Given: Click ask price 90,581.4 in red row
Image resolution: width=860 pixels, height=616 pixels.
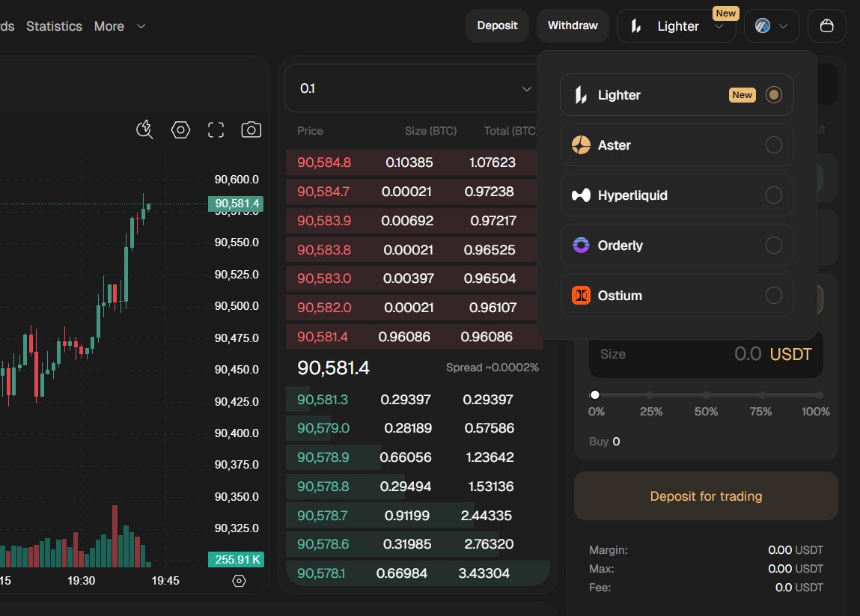Looking at the screenshot, I should pyautogui.click(x=414, y=336).
